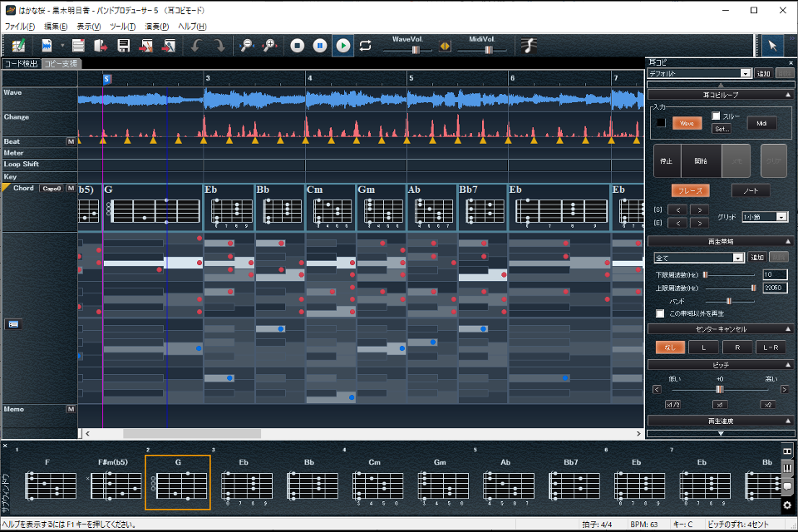Check the この帯域以外を再生 checkbox

pyautogui.click(x=660, y=313)
